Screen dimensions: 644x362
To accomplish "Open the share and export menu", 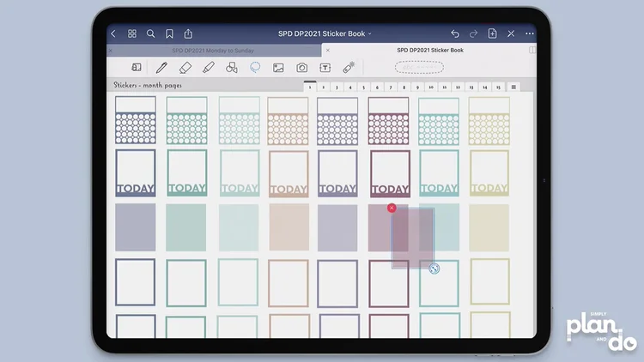I will point(188,33).
